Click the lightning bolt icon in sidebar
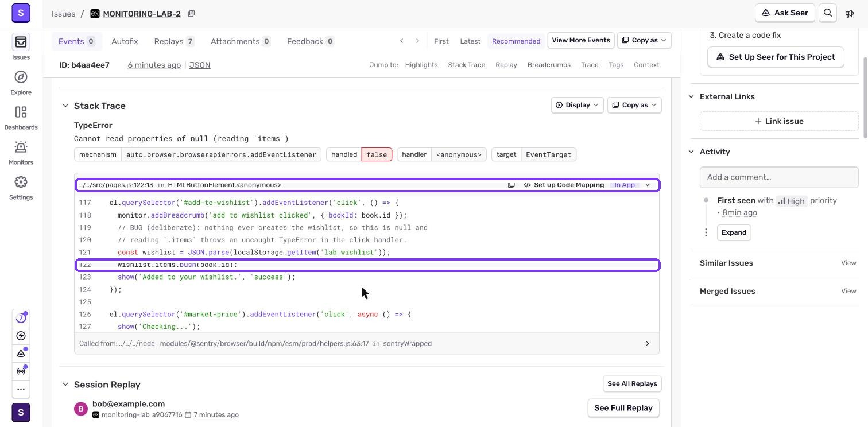 (21, 336)
